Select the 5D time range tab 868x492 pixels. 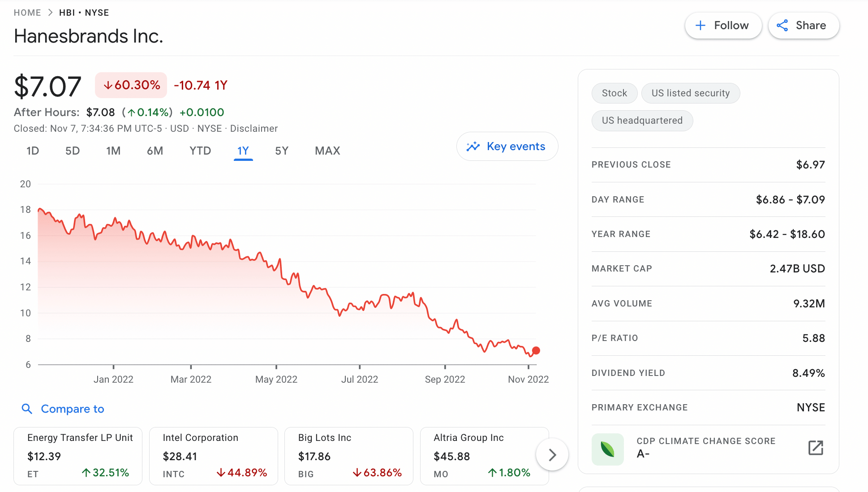tap(73, 151)
